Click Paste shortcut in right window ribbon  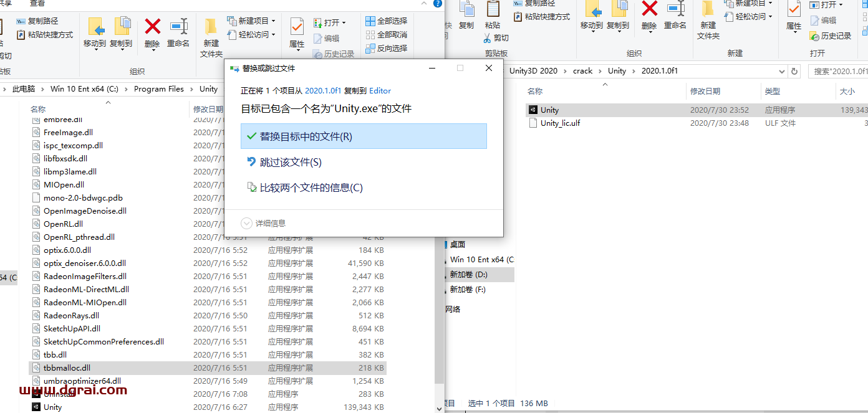(x=541, y=17)
